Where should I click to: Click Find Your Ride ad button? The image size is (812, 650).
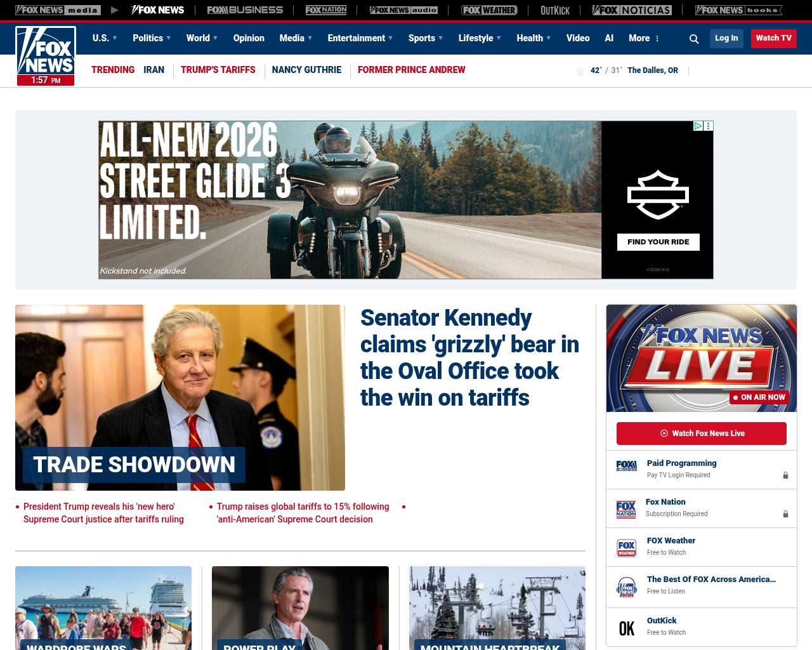[x=658, y=242]
